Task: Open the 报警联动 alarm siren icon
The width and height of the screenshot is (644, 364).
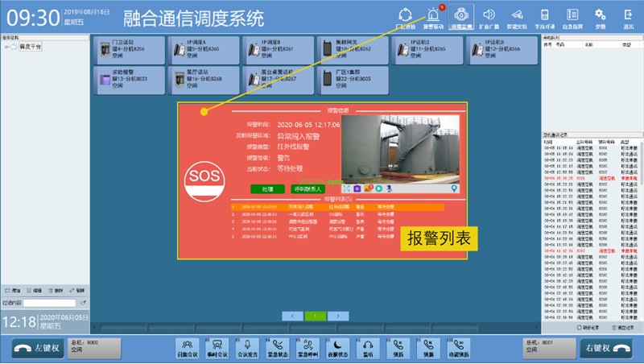Action: coord(434,16)
